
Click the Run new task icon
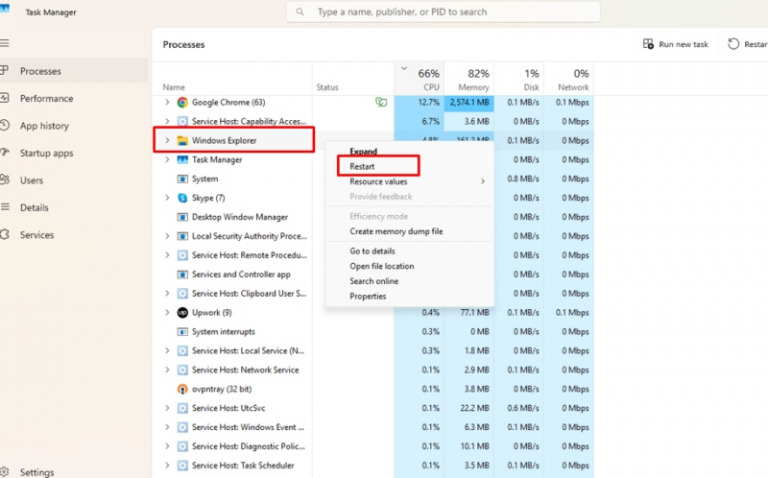pos(648,44)
